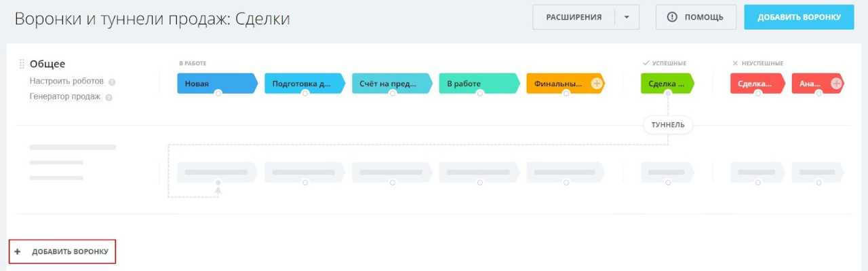
Task: Open ПОМОЩЬ
Action: (696, 18)
